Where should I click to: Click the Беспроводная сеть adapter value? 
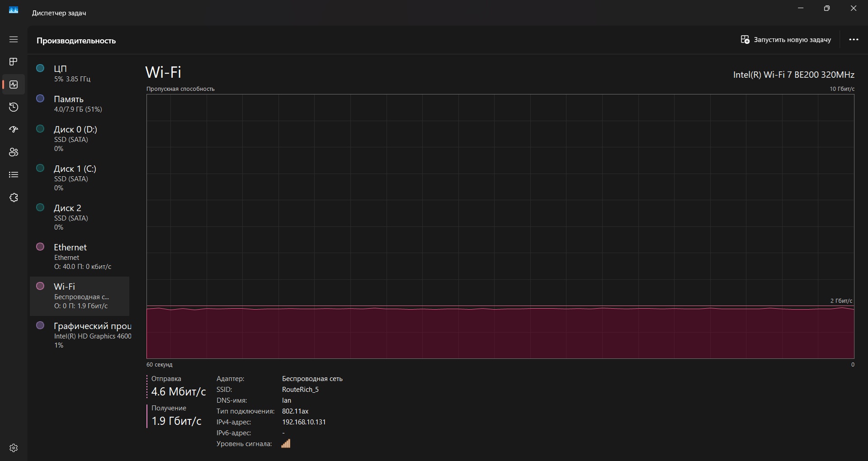(x=312, y=379)
